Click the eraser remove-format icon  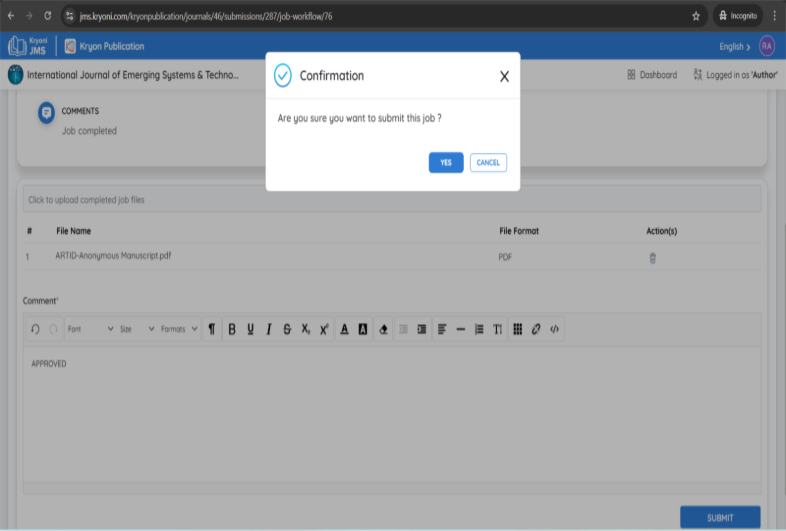point(383,329)
